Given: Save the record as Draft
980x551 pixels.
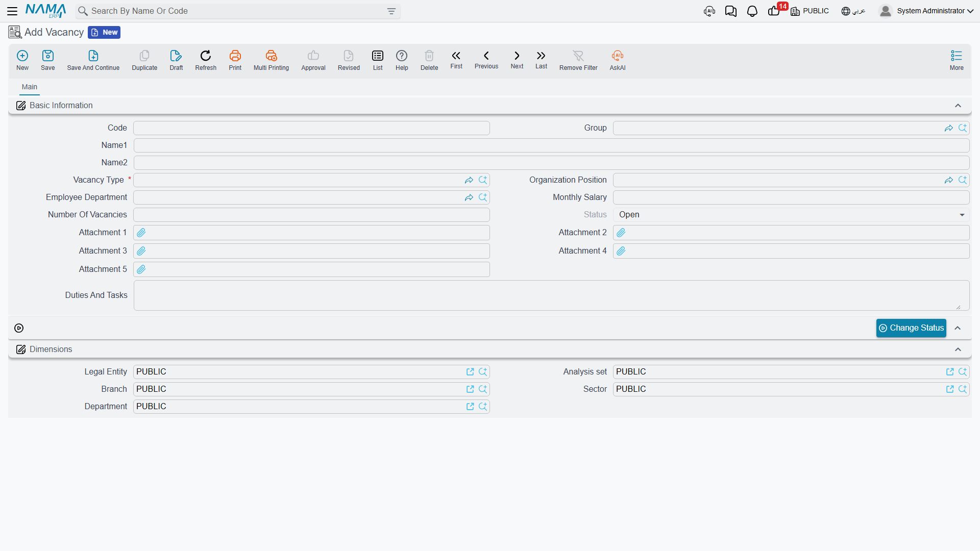Looking at the screenshot, I should [x=176, y=60].
